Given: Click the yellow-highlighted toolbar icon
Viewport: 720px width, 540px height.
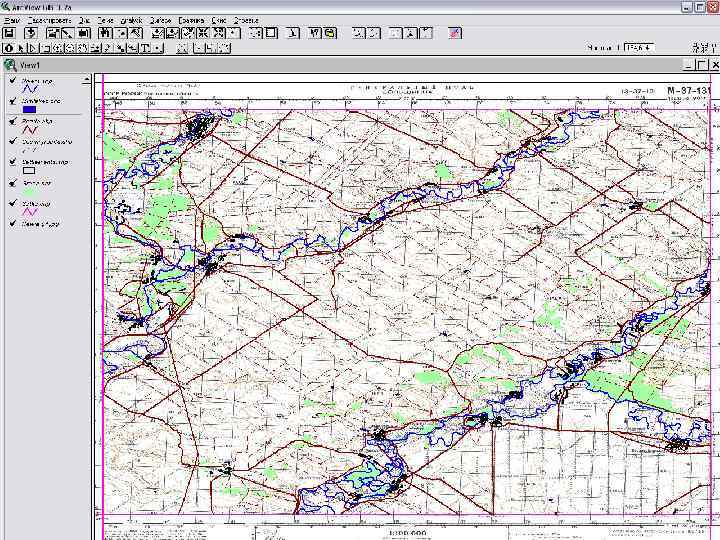Looking at the screenshot, I should point(330,33).
